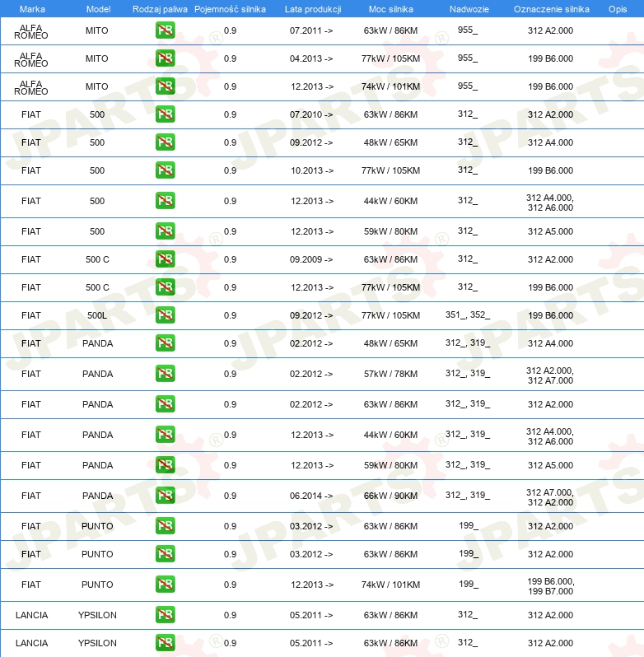The width and height of the screenshot is (644, 657).
Task: Click the Lata produkcji column header
Action: point(313,9)
